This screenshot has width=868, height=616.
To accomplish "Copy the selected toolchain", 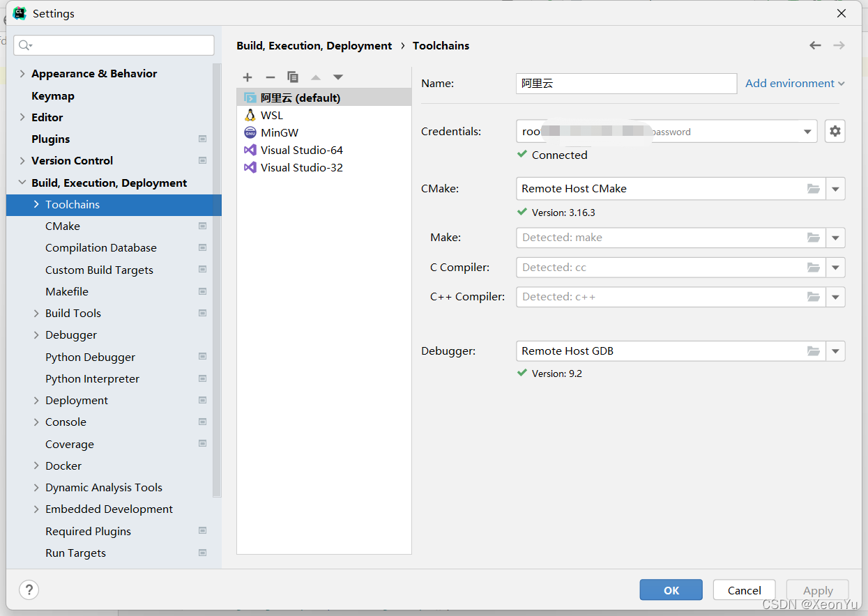I will coord(293,77).
